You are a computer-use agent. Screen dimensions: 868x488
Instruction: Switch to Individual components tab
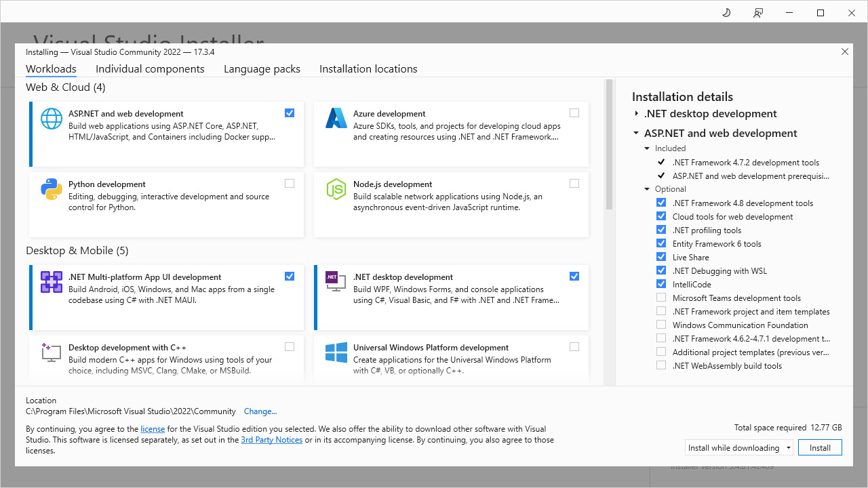tap(150, 69)
